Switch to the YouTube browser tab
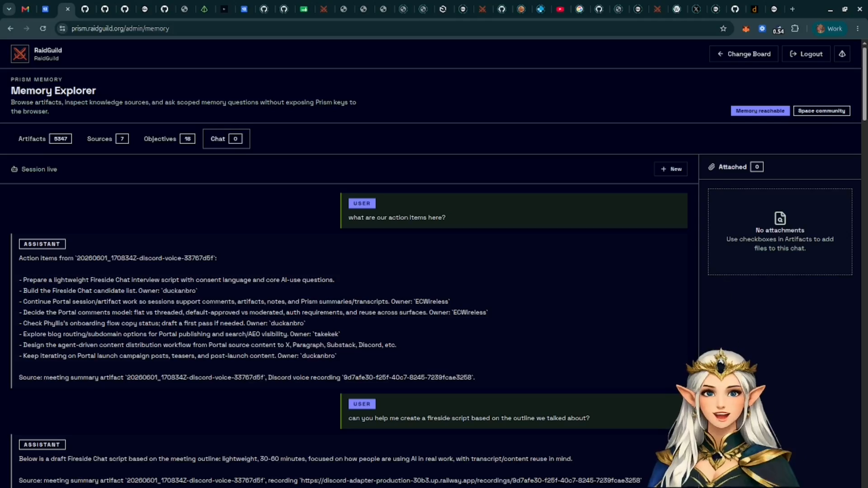The image size is (868, 488). (560, 9)
